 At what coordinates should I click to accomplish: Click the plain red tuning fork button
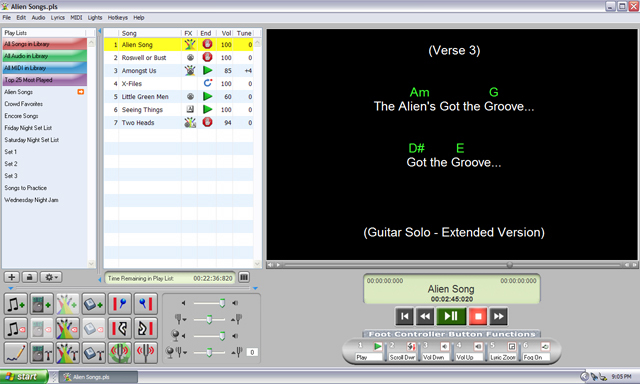pos(146,353)
